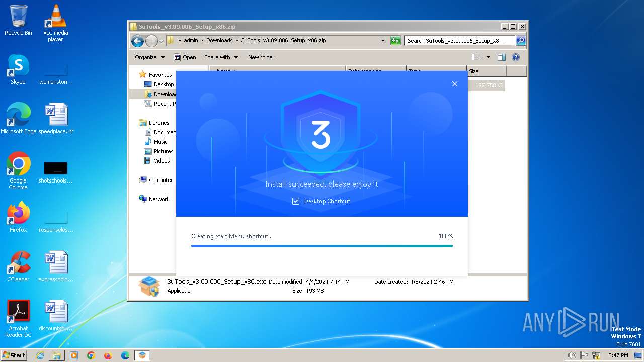Go forward in Explorer window
The image size is (644, 362).
tap(151, 41)
